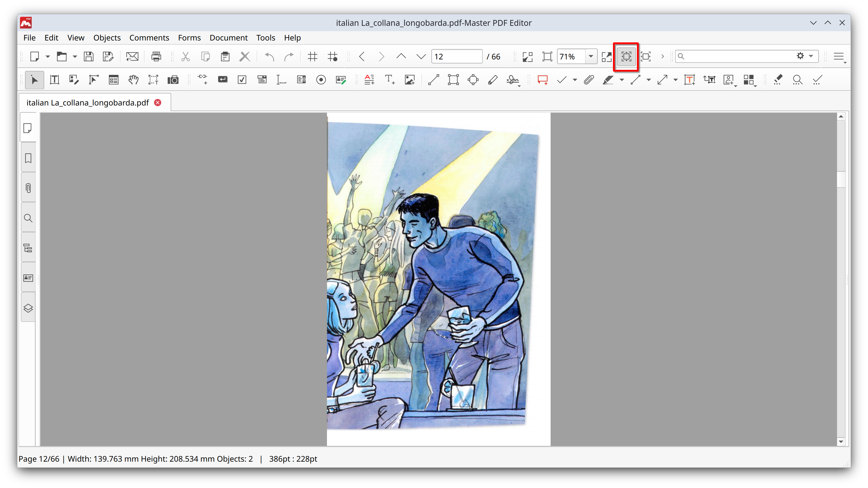
Task: Open the 71% zoom level dropdown
Action: point(591,56)
